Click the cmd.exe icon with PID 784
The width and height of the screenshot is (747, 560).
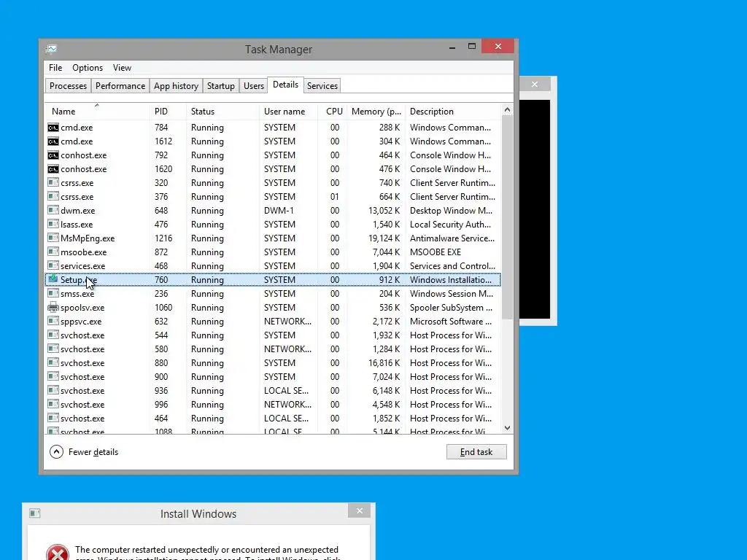pyautogui.click(x=53, y=128)
